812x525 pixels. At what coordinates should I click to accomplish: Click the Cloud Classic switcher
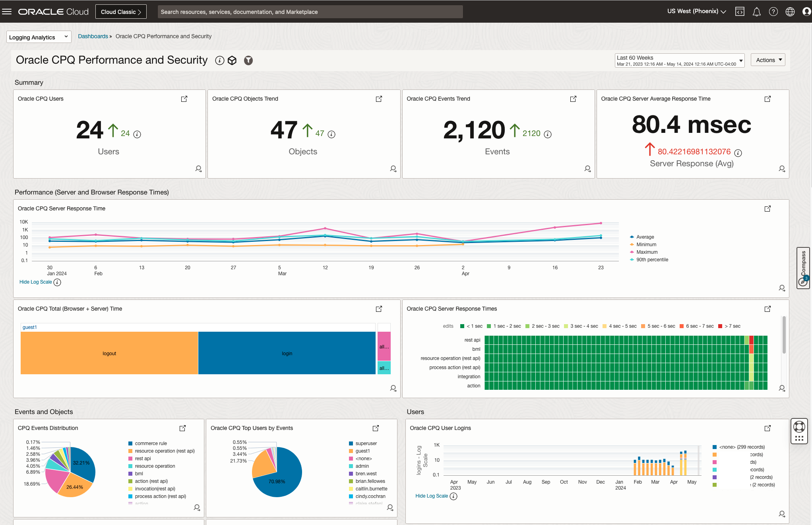120,12
